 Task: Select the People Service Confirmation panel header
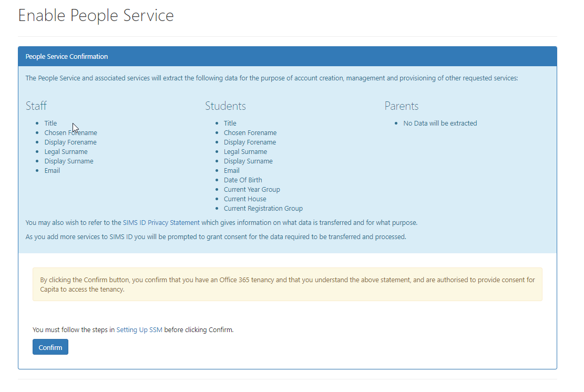click(x=287, y=57)
